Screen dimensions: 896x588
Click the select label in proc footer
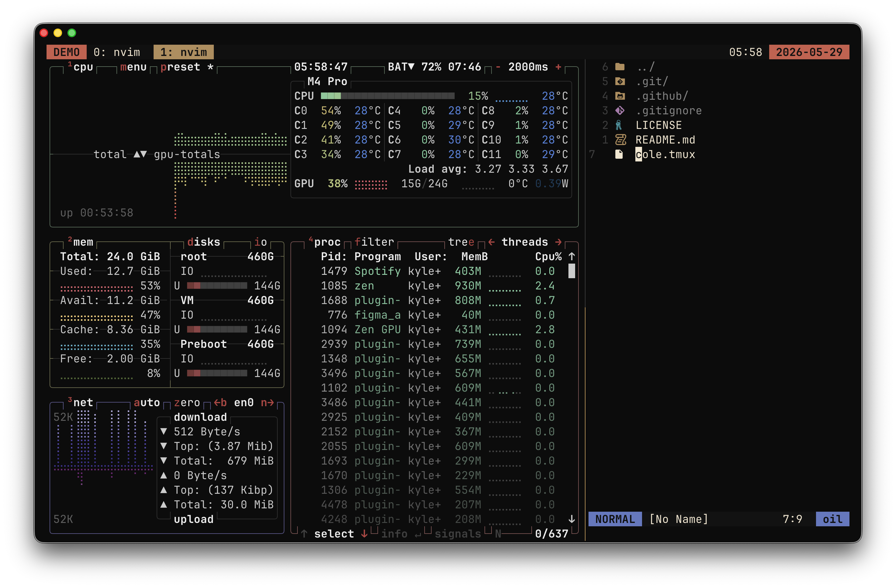[x=334, y=534]
